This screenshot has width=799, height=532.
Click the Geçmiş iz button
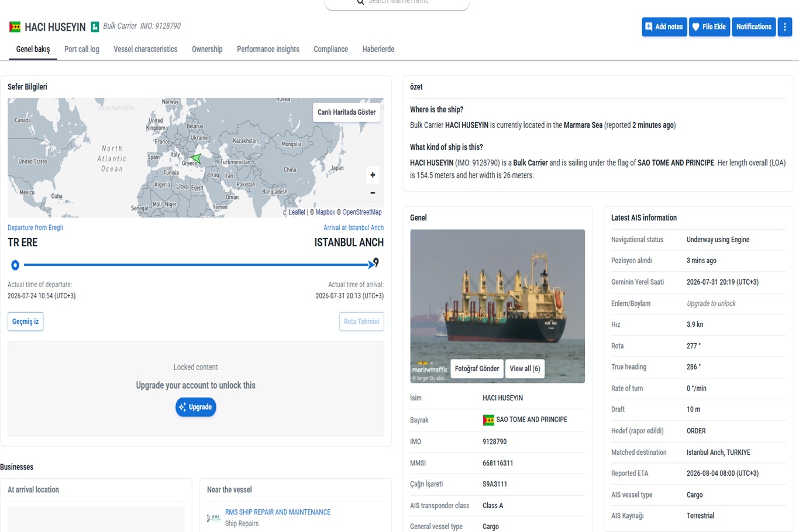coord(26,322)
